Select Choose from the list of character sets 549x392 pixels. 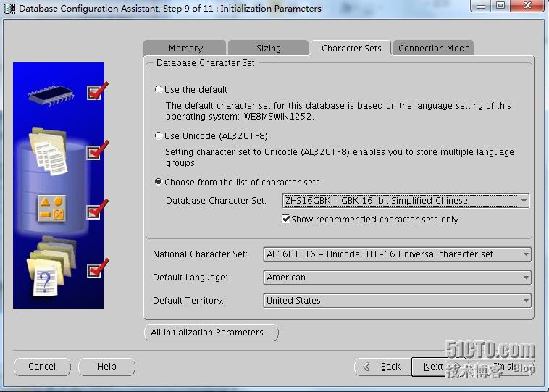coord(159,182)
